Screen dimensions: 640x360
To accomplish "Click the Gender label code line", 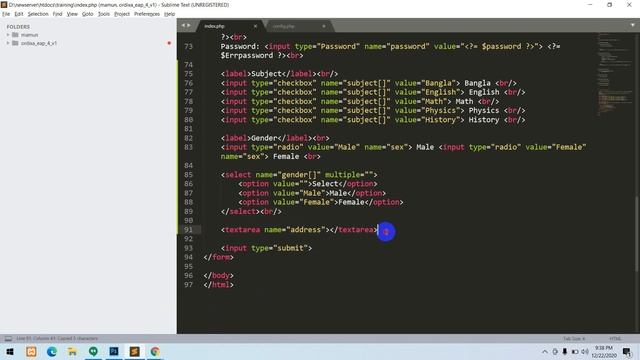I will pyautogui.click(x=275, y=138).
